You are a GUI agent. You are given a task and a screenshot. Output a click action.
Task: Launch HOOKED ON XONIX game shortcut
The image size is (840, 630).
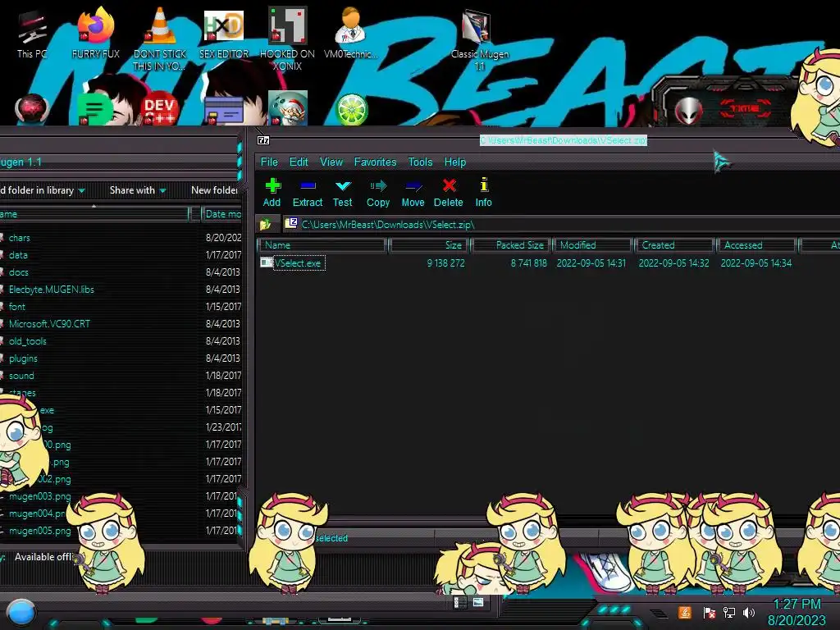(287, 39)
